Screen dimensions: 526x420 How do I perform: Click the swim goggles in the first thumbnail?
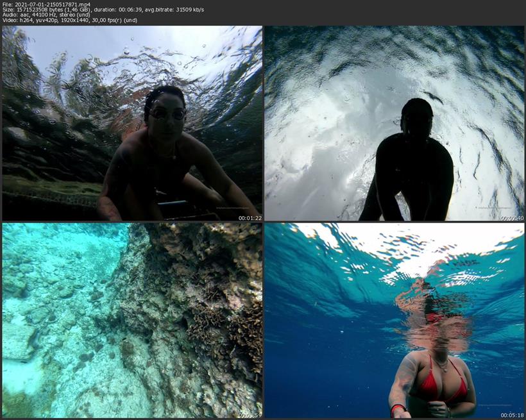[166, 113]
